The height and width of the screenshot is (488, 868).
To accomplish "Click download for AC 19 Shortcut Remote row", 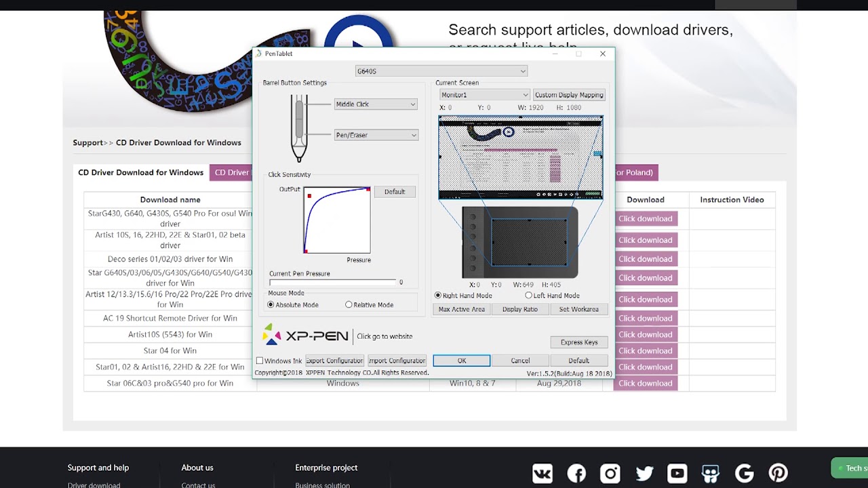I will pyautogui.click(x=645, y=319).
